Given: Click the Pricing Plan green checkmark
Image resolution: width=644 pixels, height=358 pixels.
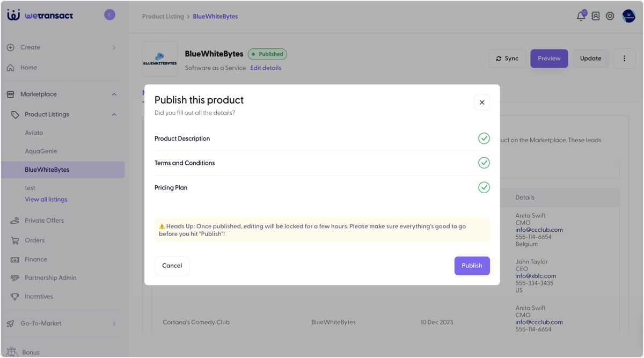Looking at the screenshot, I should pyautogui.click(x=484, y=187).
